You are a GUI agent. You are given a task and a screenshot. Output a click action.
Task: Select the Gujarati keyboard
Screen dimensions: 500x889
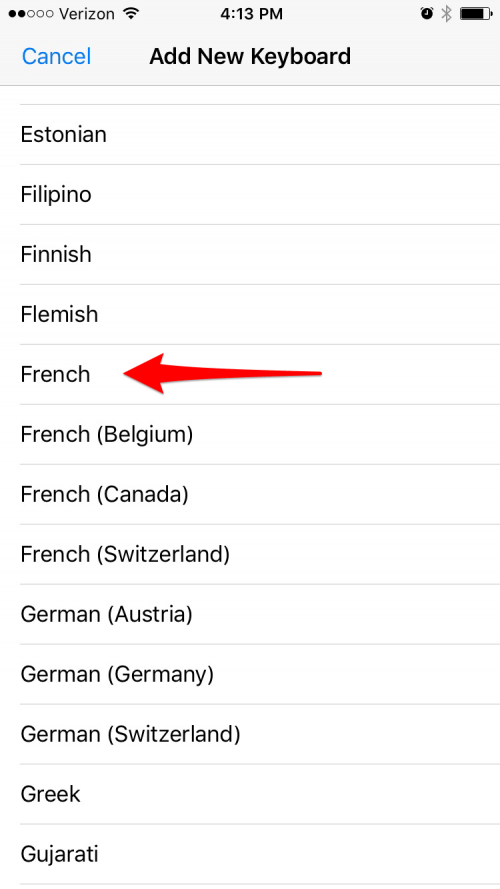[x=250, y=854]
